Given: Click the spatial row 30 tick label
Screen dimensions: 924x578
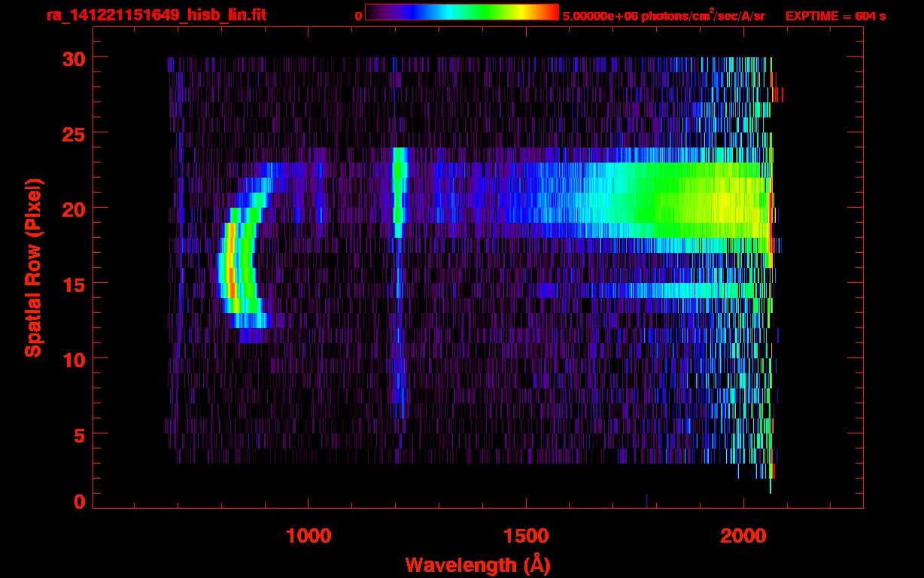Looking at the screenshot, I should tap(74, 58).
